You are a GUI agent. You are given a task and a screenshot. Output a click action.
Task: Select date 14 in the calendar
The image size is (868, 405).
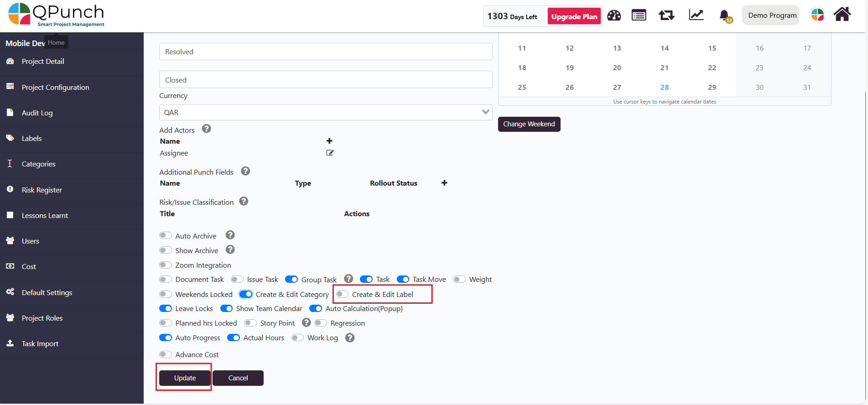(665, 48)
